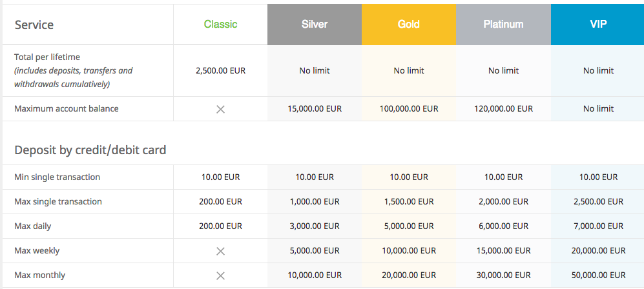Click the Service column heading
This screenshot has height=289, width=644.
(34, 25)
